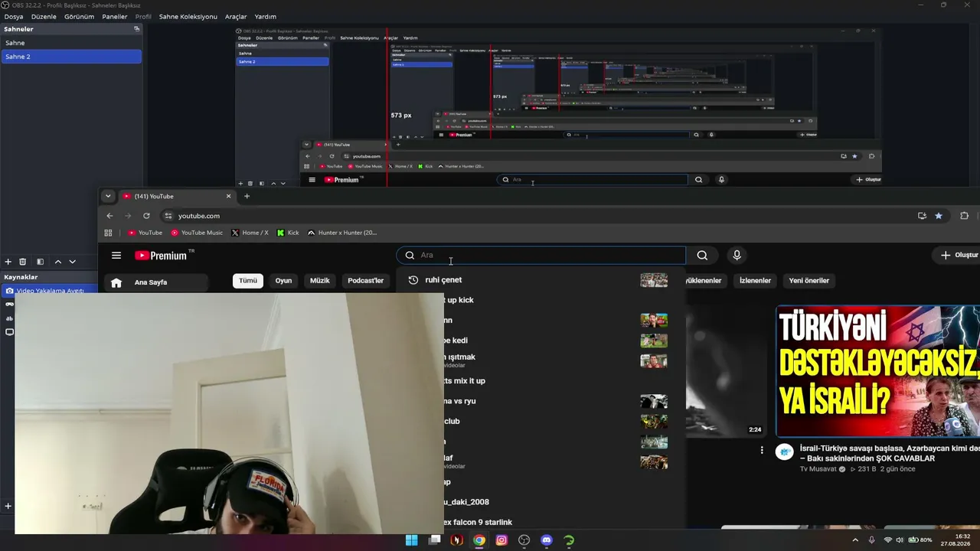Go back in the Chrome browser
Viewport: 980px width, 551px height.
click(109, 216)
